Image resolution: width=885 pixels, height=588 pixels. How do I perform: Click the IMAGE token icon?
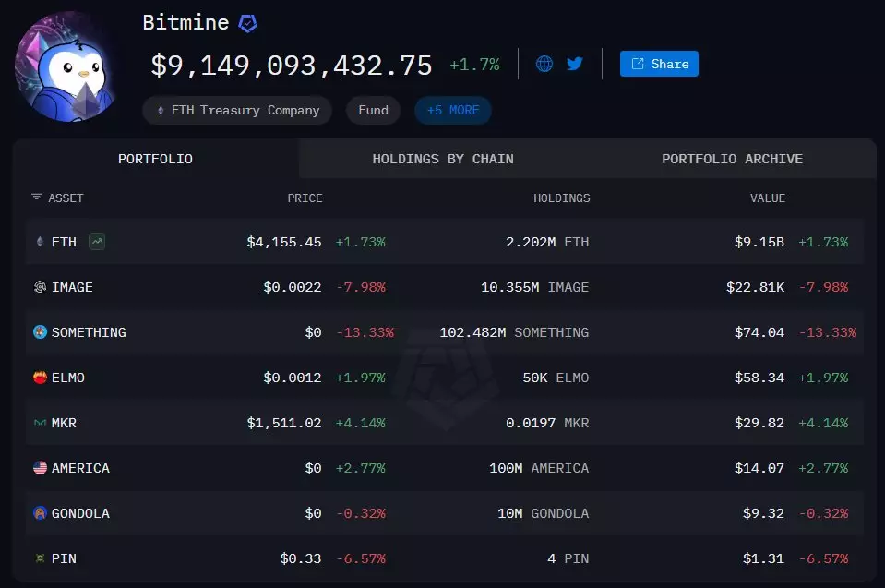[x=40, y=287]
